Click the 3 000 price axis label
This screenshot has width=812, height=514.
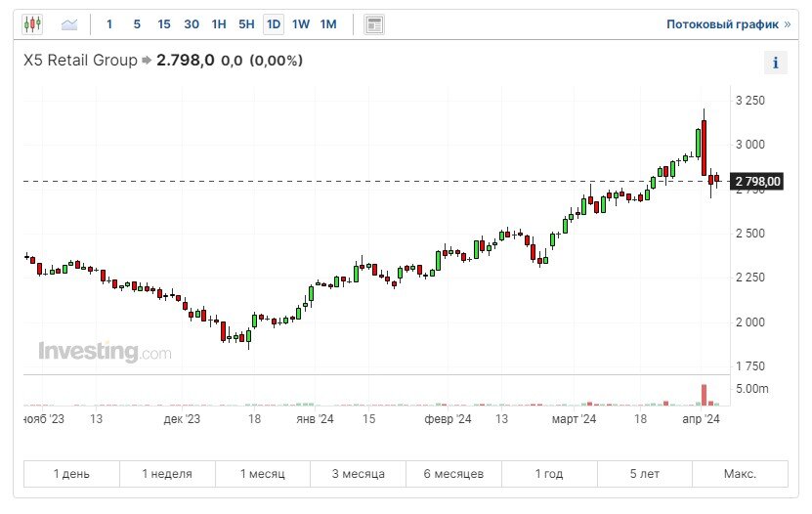tap(749, 145)
